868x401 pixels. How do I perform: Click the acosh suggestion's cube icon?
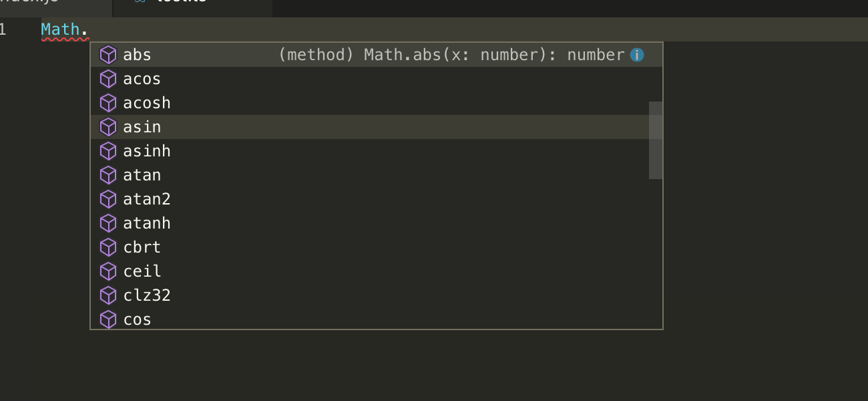[x=107, y=103]
